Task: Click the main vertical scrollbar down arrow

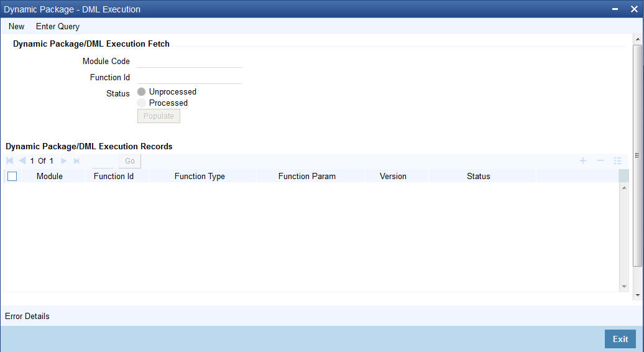Action: click(x=637, y=295)
